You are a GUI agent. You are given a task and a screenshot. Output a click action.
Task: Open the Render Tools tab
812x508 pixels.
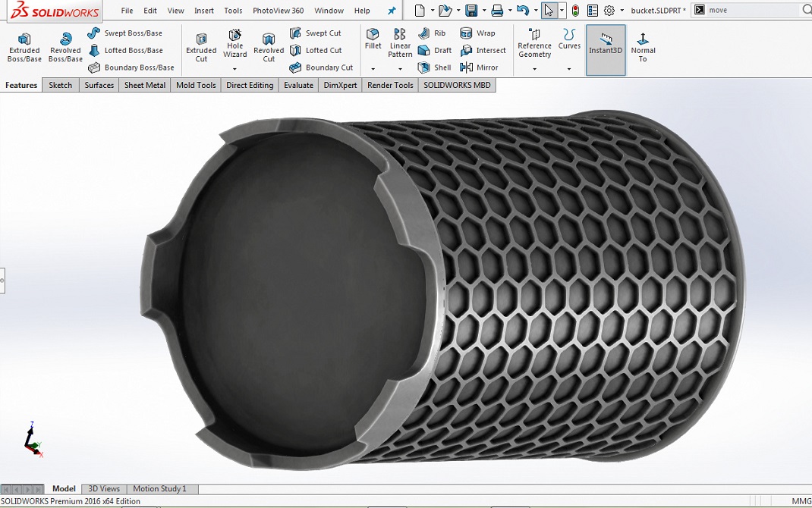pyautogui.click(x=390, y=86)
